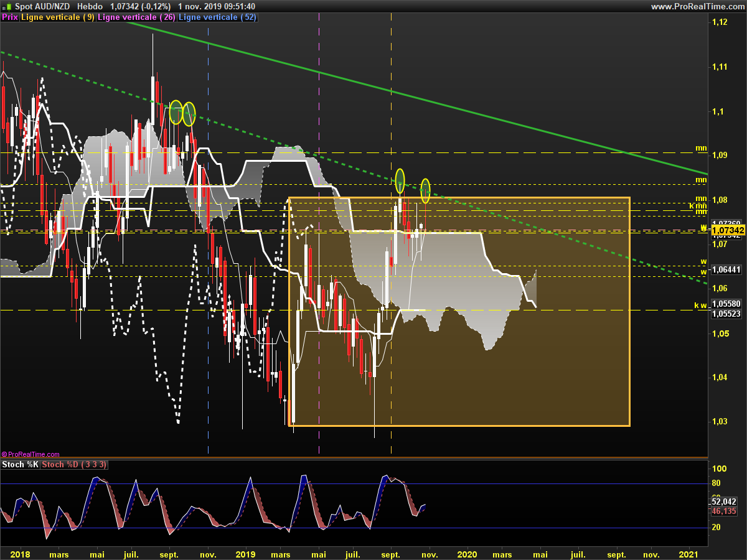Select the Prix indicator label
Viewport: 747px width, 560px height.
point(10,17)
